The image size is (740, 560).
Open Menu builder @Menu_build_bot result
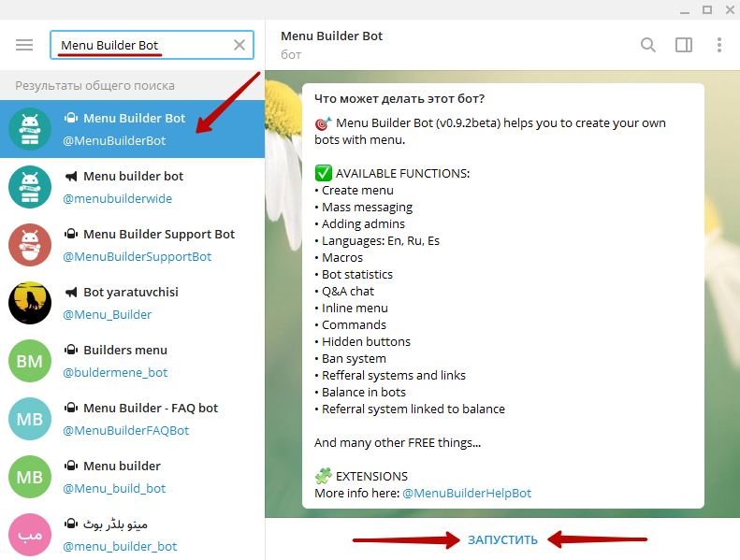[132, 477]
